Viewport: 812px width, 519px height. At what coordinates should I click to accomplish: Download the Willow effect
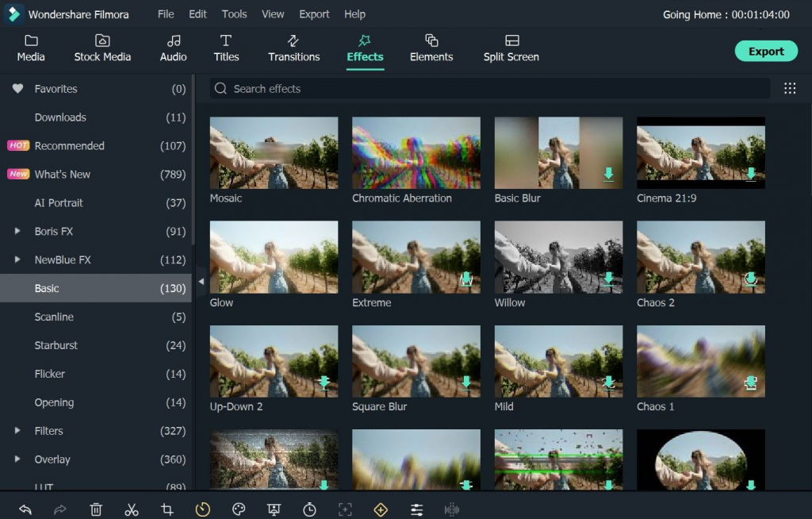pos(608,279)
